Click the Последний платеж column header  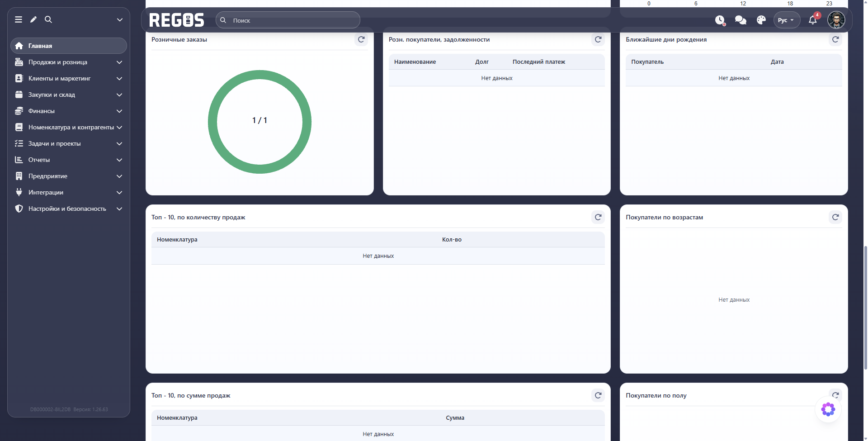click(539, 62)
